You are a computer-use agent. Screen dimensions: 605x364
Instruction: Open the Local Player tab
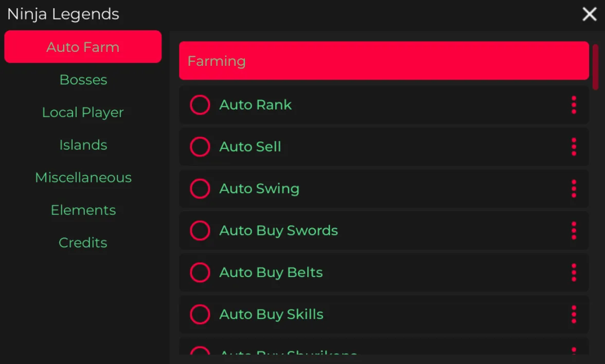[x=83, y=113]
